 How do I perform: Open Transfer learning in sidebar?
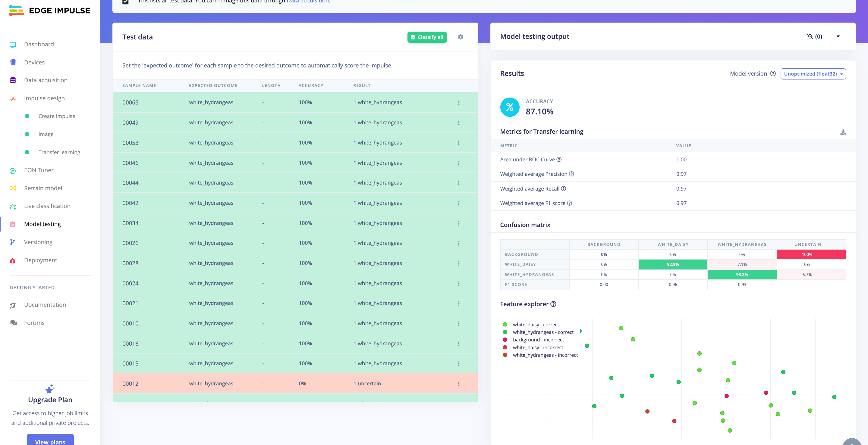coord(59,152)
